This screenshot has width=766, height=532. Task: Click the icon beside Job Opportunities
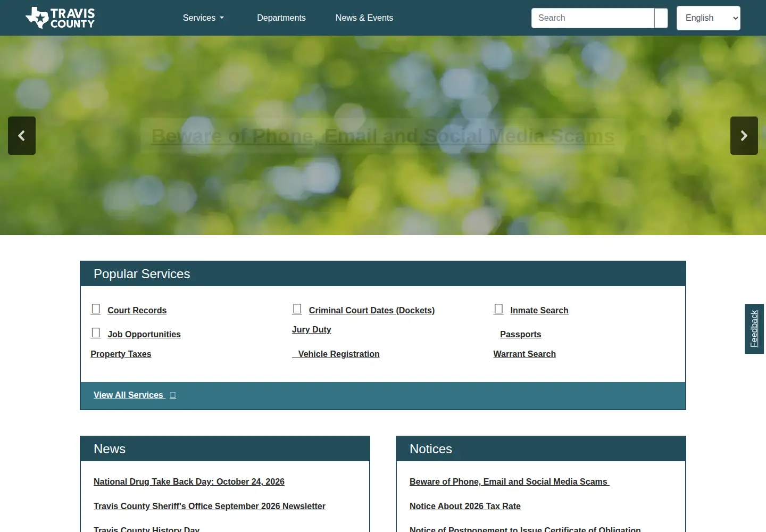tap(96, 333)
